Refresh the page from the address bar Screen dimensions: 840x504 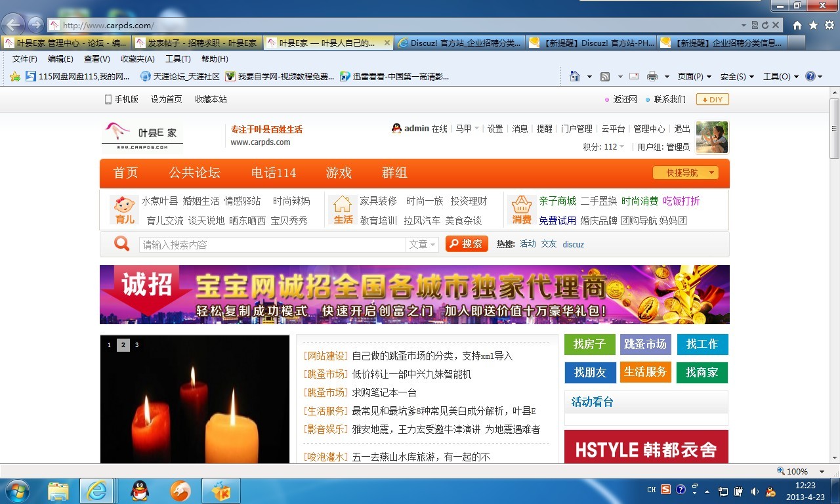click(x=765, y=25)
